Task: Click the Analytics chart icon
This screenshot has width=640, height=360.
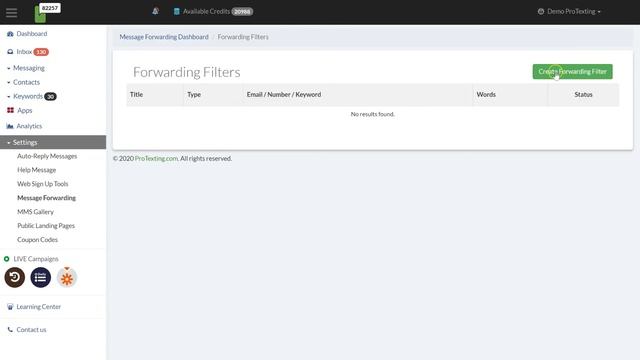Action: (x=10, y=126)
